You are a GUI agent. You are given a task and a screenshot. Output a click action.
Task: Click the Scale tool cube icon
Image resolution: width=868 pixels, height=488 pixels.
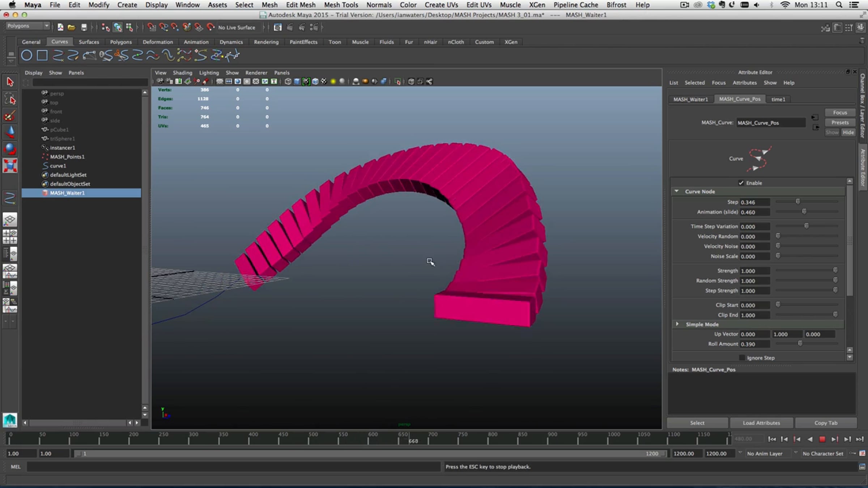(10, 166)
